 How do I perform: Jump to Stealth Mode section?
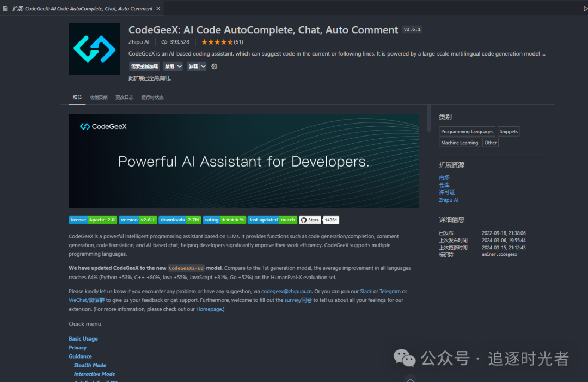pyautogui.click(x=90, y=366)
